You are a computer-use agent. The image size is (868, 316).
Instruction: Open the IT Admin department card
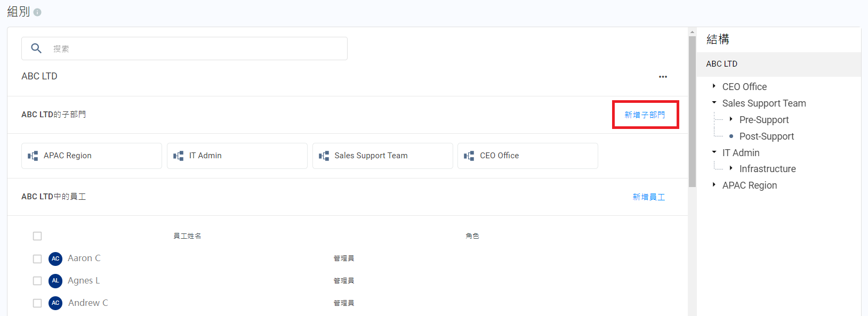click(237, 156)
